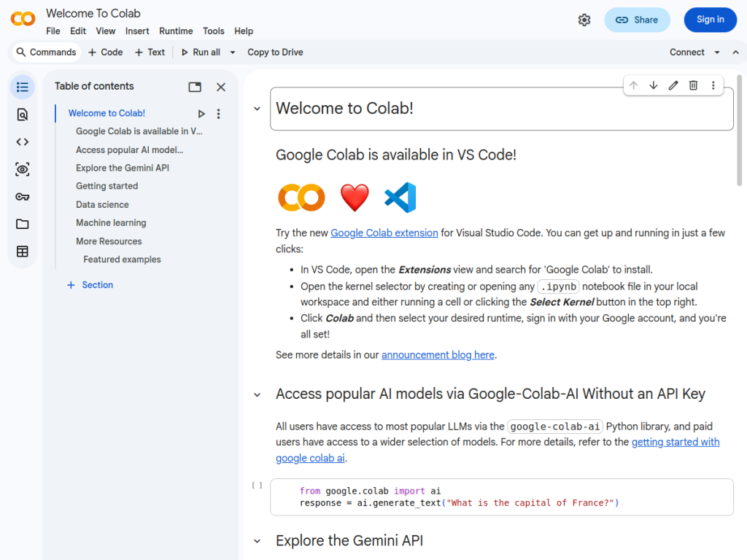Image resolution: width=747 pixels, height=560 pixels.
Task: Click inside the code cell editor
Action: coord(502,497)
